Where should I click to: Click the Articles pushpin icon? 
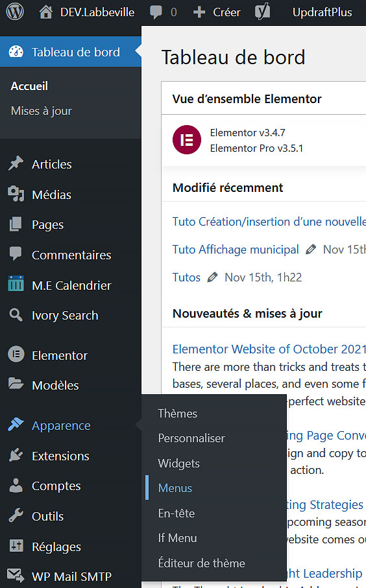click(x=16, y=163)
